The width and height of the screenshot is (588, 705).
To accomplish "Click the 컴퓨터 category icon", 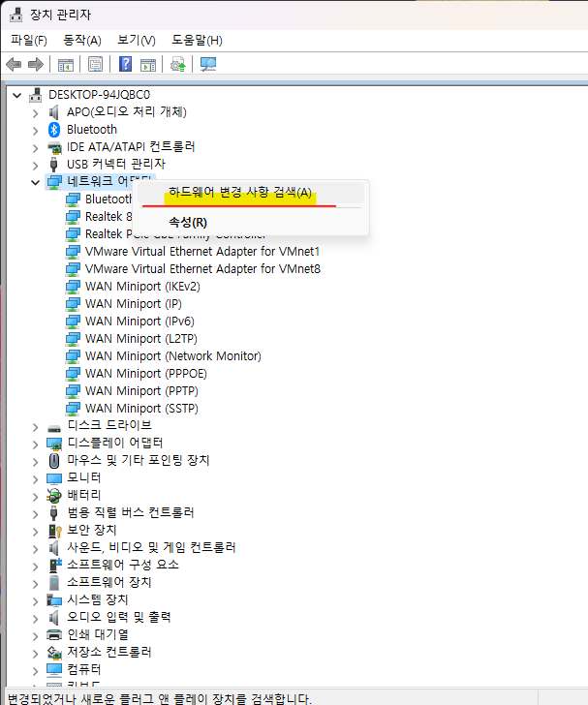I will pyautogui.click(x=54, y=670).
